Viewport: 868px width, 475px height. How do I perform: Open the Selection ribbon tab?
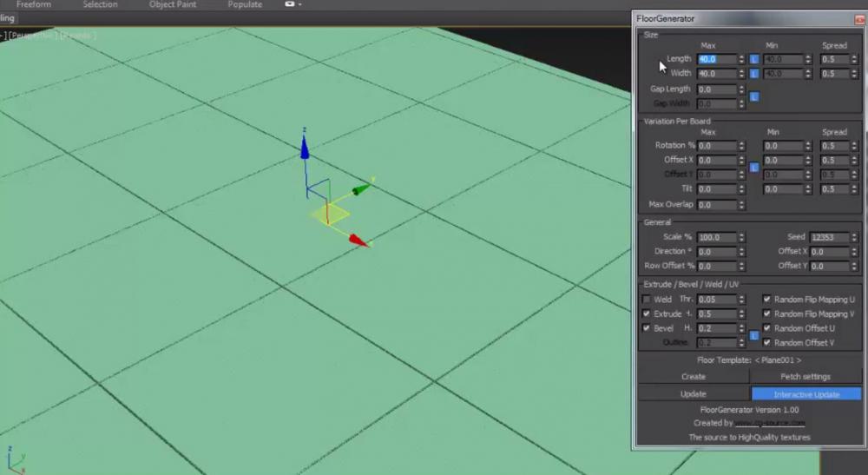(100, 4)
